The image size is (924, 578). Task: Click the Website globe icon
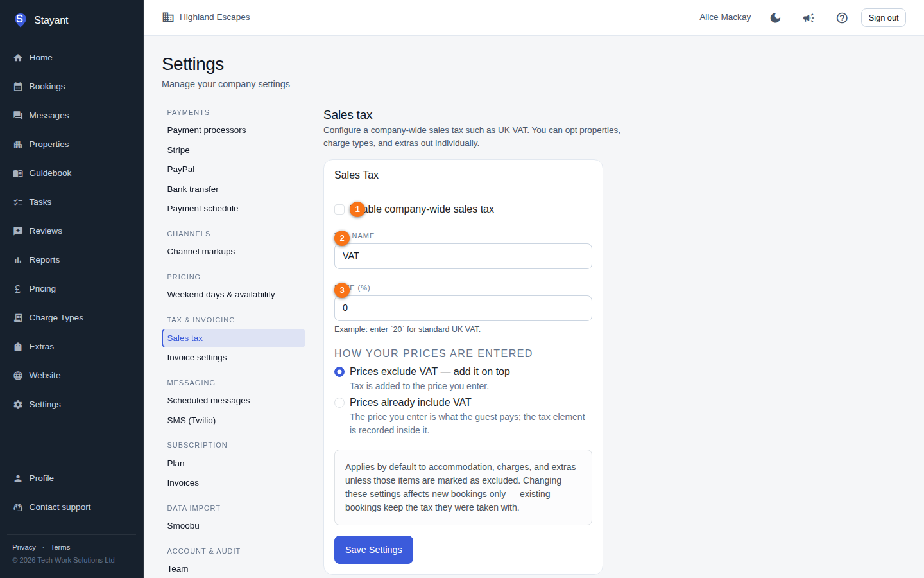18,376
